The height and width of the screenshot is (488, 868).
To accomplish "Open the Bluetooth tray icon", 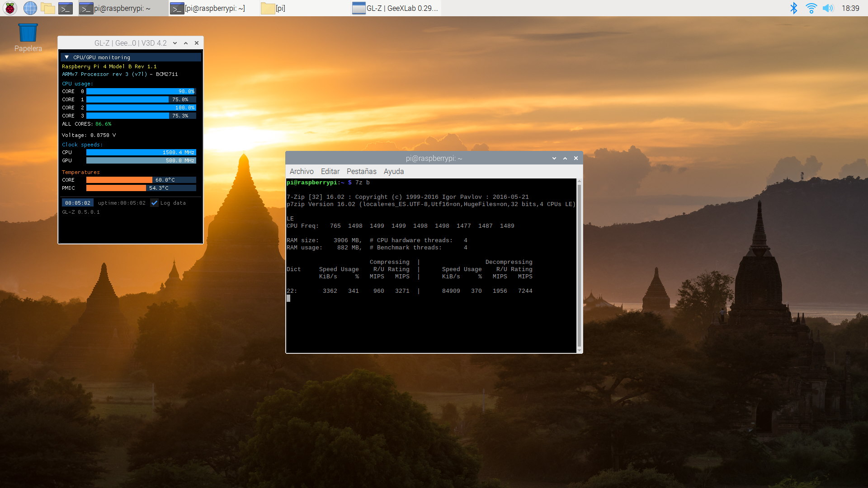I will pos(793,8).
